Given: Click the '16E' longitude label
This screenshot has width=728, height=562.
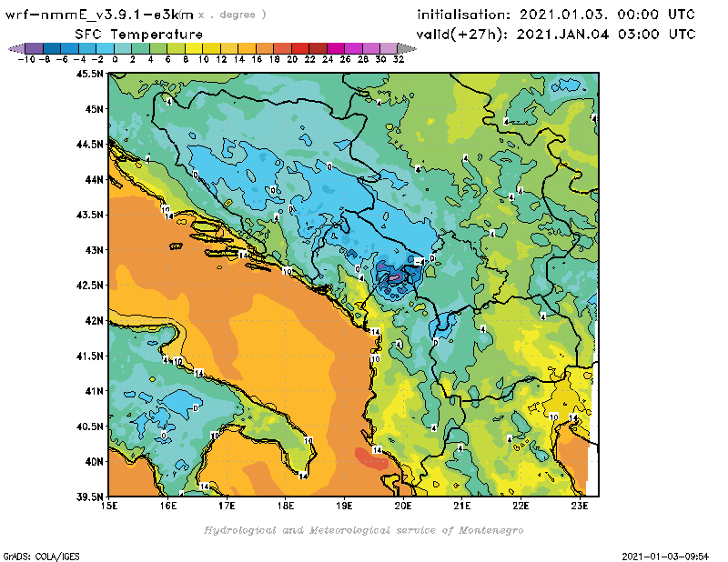Looking at the screenshot, I should [x=168, y=506].
